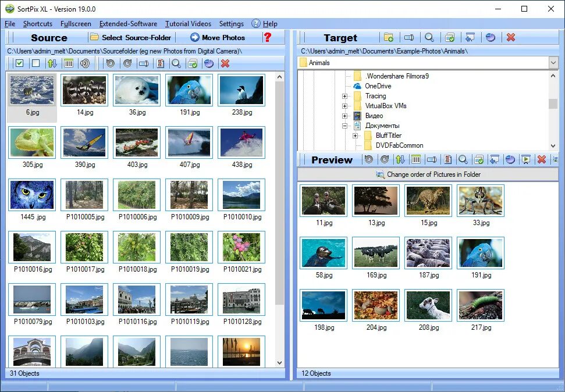
Task: Expand the Tracing folder node
Action: [345, 96]
